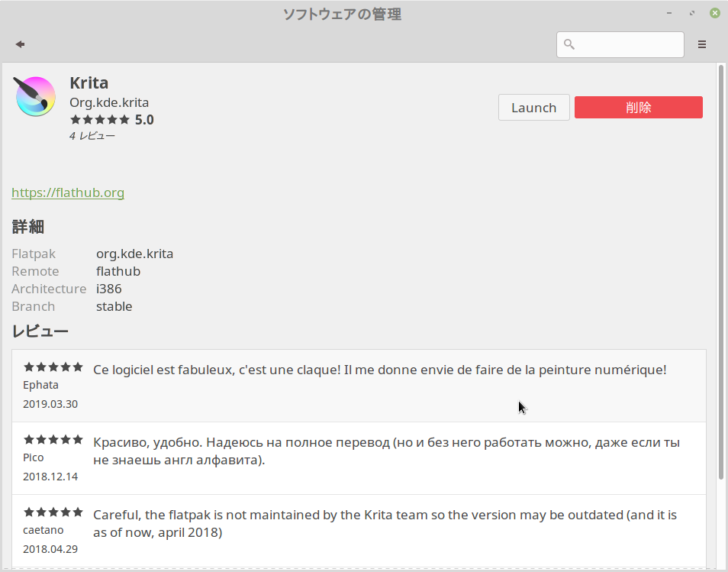Minimize the software manager window
Viewport: 728px width, 572px height.
tap(669, 13)
